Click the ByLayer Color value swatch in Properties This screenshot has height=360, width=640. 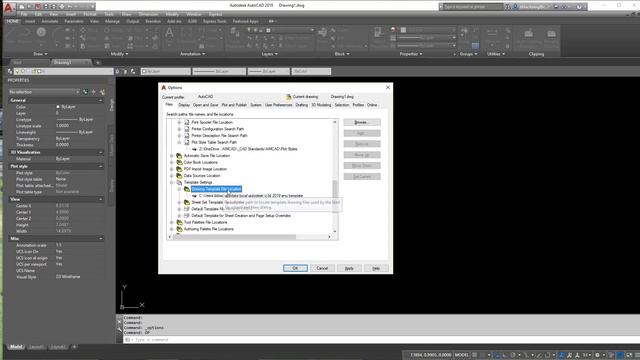click(58, 107)
